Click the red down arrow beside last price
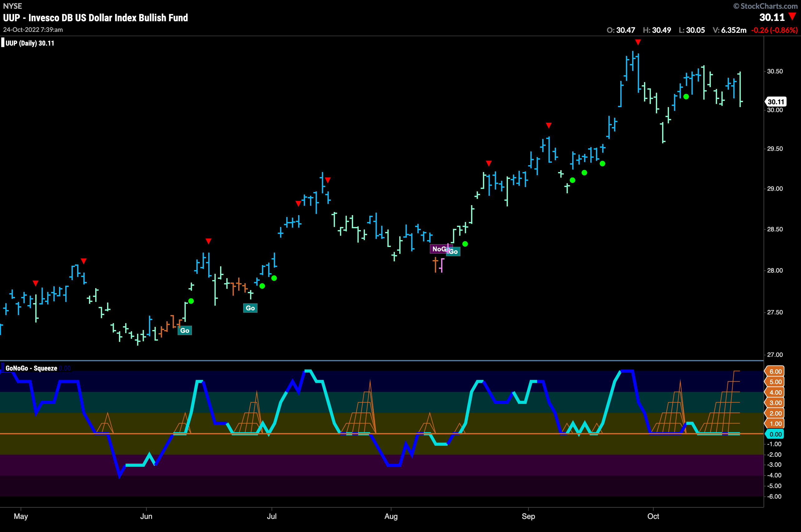This screenshot has height=532, width=801. pos(792,16)
